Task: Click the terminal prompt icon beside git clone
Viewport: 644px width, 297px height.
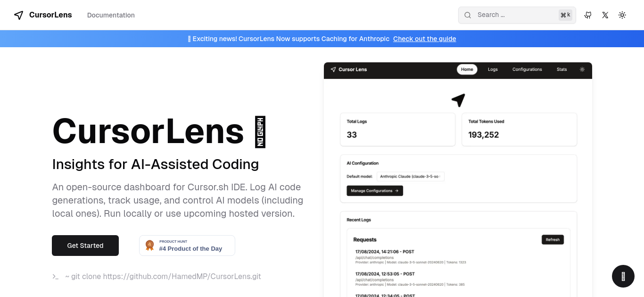Action: click(x=56, y=277)
